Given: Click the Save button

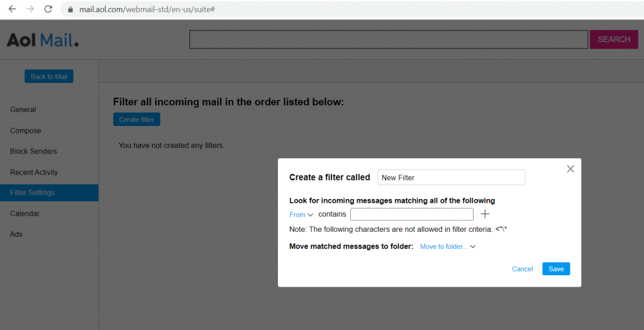Looking at the screenshot, I should click(x=556, y=269).
